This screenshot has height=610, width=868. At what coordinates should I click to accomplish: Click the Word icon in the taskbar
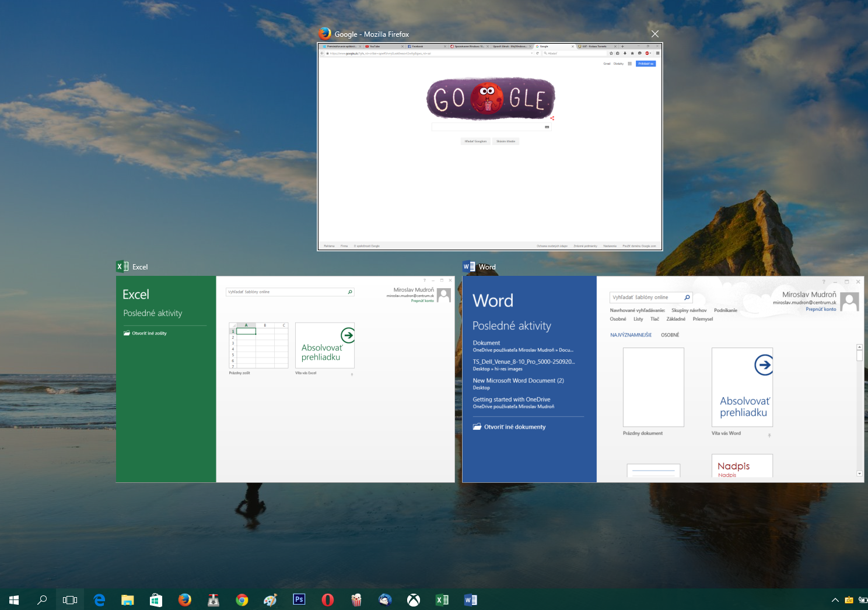point(471,600)
